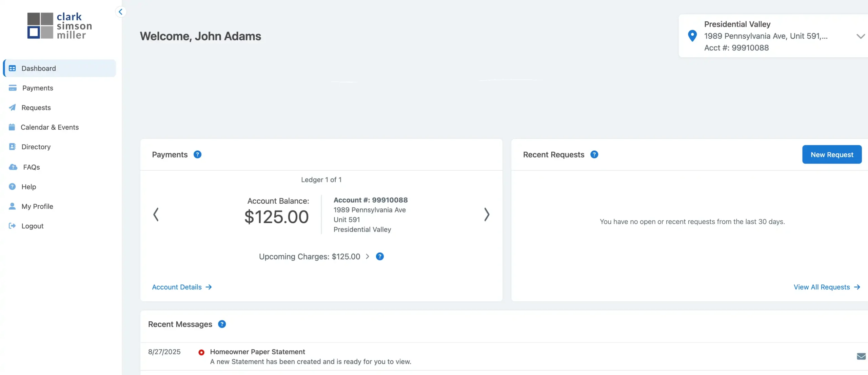Click the help icon next to Upcoming Charges

[x=380, y=257]
